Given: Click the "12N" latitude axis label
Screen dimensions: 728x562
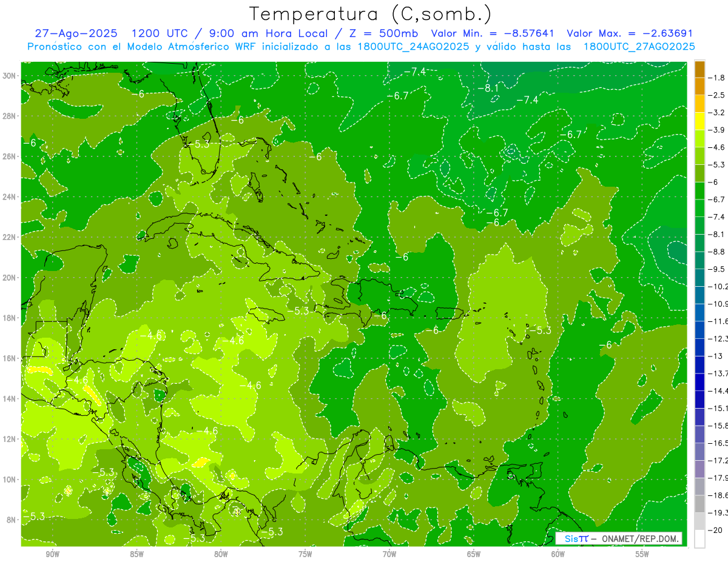Looking at the screenshot, I should click(x=10, y=438).
